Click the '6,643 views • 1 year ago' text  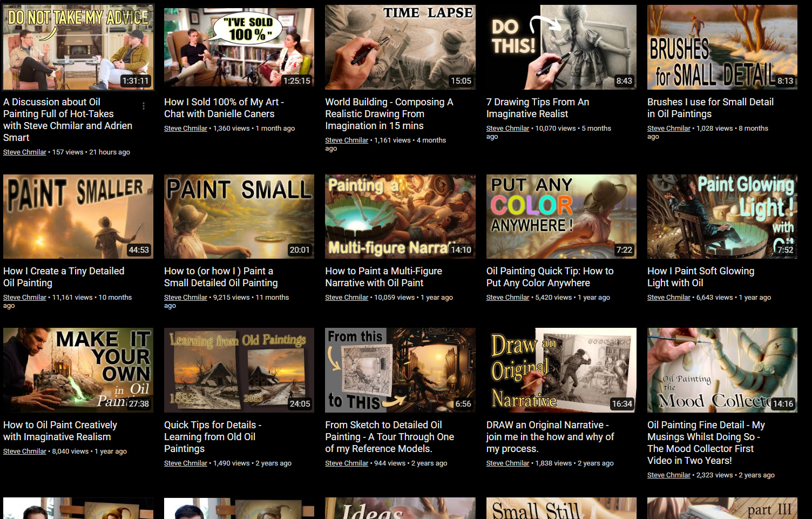point(734,298)
